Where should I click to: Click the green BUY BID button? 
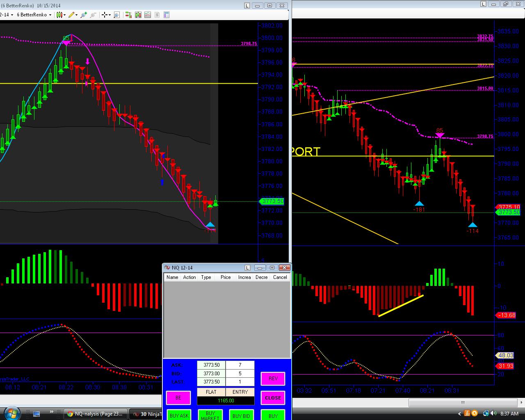click(241, 415)
